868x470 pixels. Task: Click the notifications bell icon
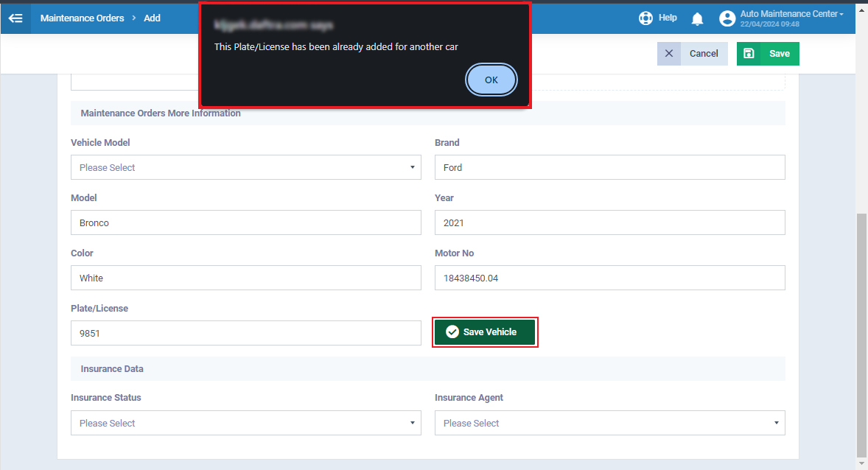point(697,19)
